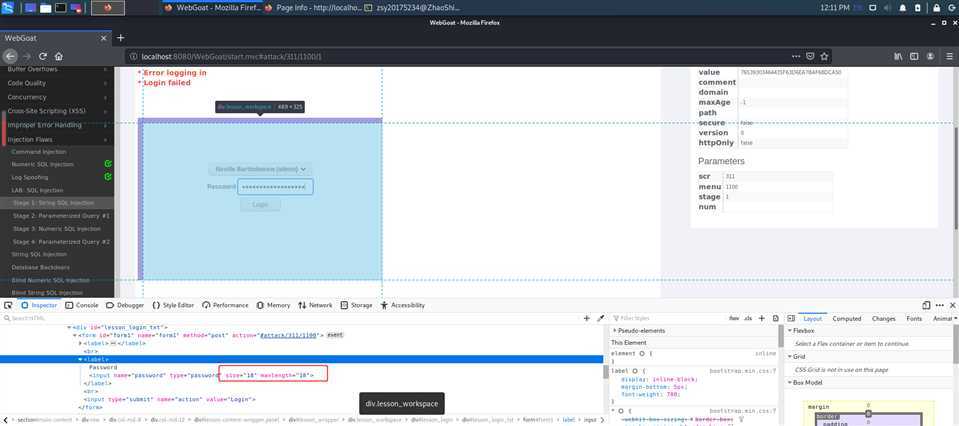Open the Computed sidebar tab
This screenshot has height=426, width=959.
click(x=846, y=318)
